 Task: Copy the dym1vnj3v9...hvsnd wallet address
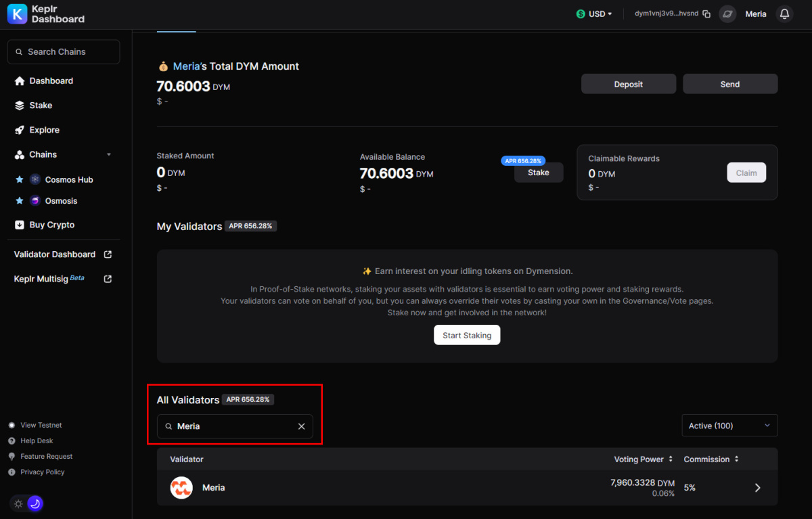706,14
